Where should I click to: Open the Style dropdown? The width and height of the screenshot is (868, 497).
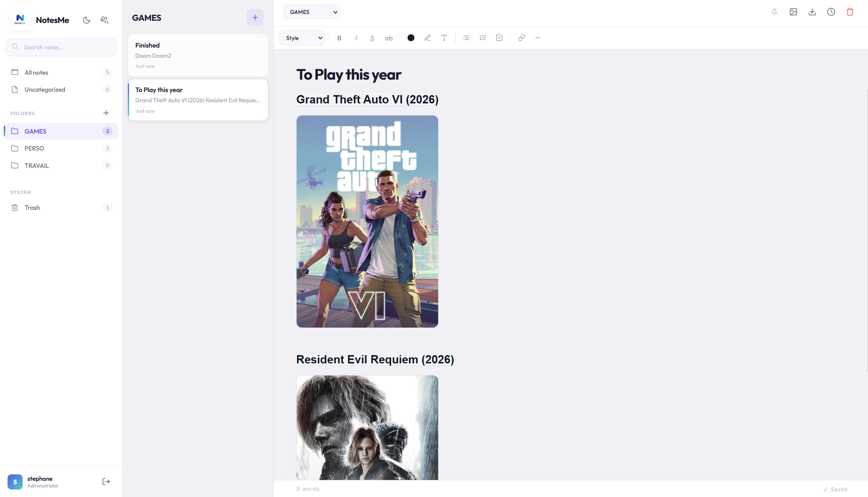(302, 38)
